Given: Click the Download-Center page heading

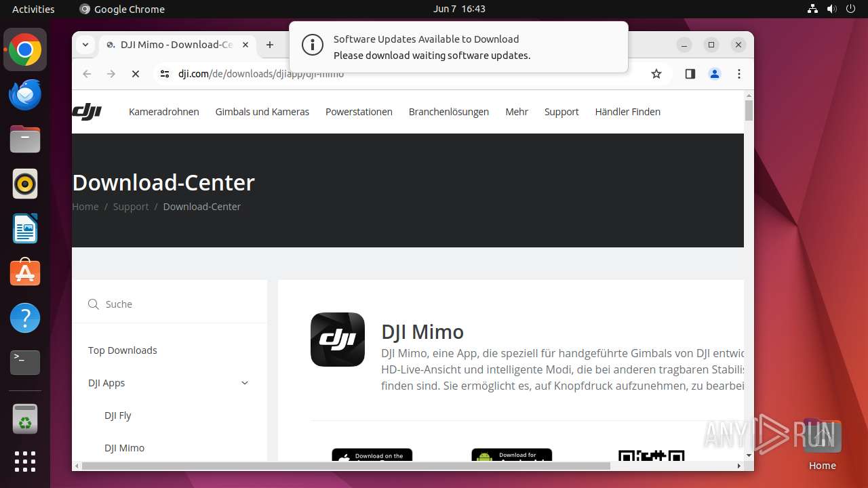Looking at the screenshot, I should click(163, 182).
